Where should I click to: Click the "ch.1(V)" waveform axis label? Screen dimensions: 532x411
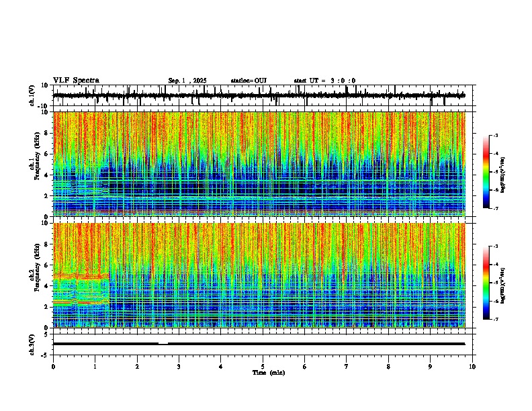[32, 95]
